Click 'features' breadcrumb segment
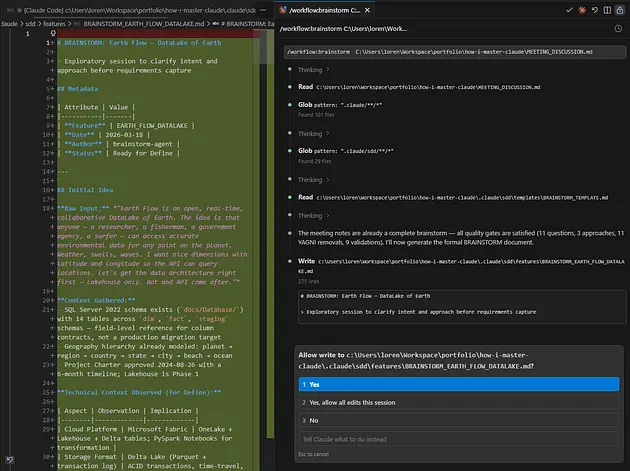630x471 pixels. point(54,24)
